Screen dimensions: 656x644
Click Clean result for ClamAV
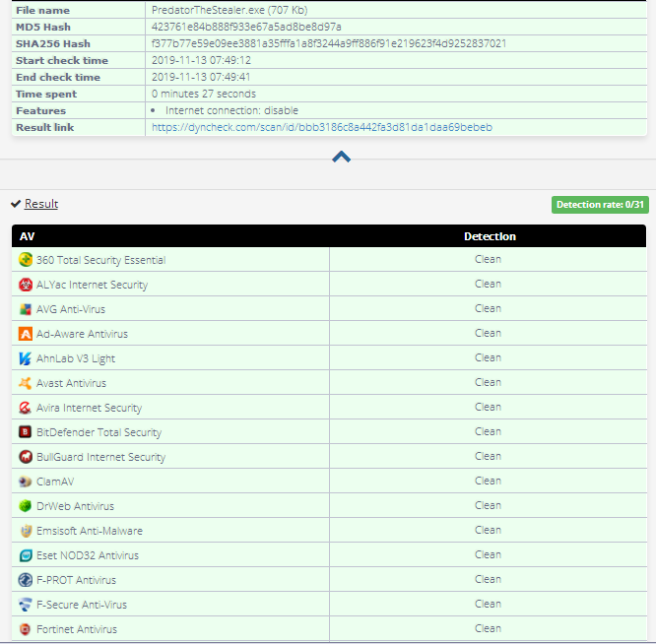(x=488, y=481)
